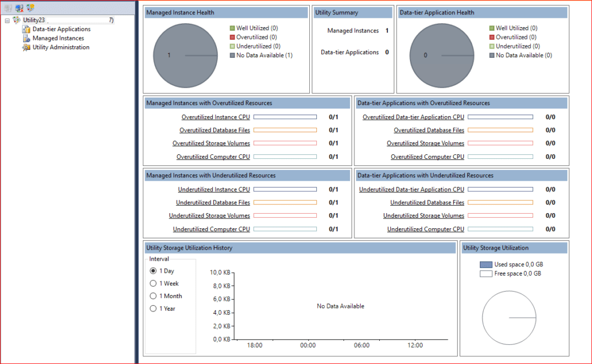592x364 pixels.
Task: Switch interval to 1 Year
Action: 153,309
